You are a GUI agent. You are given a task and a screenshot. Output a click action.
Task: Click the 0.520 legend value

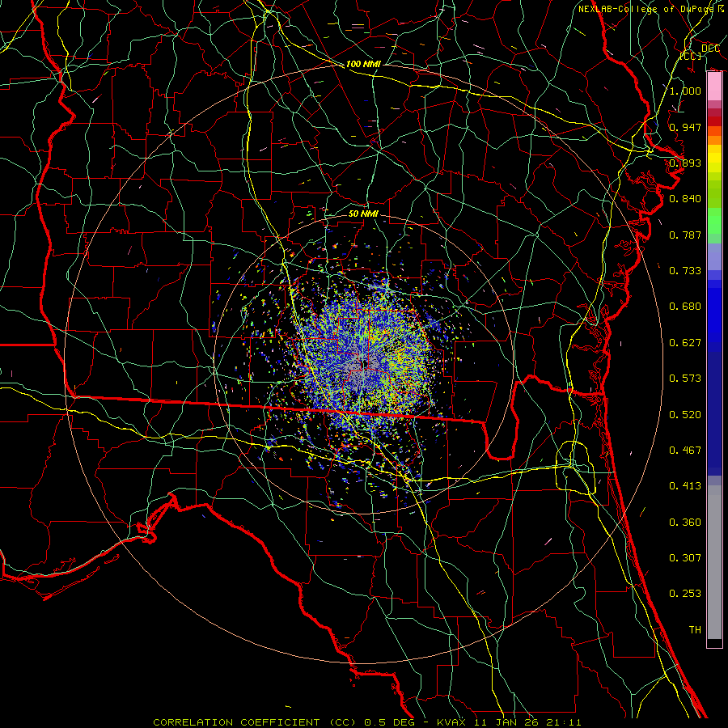(685, 415)
